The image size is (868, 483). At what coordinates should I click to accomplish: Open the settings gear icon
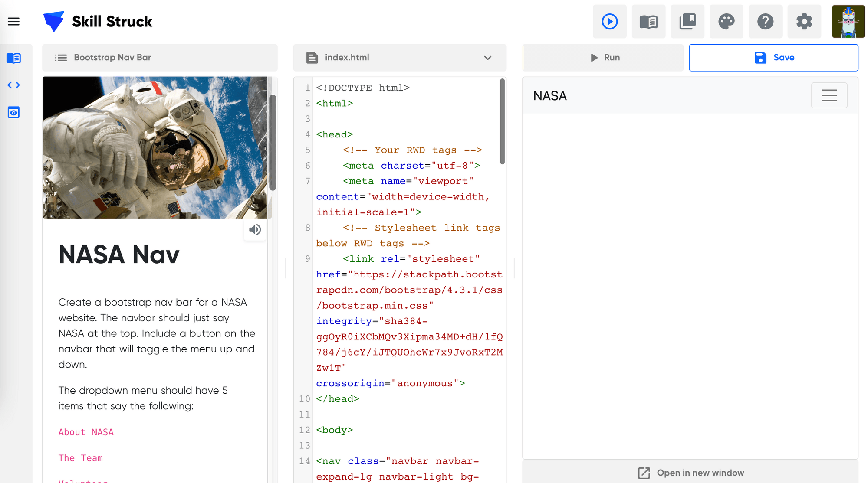[804, 21]
